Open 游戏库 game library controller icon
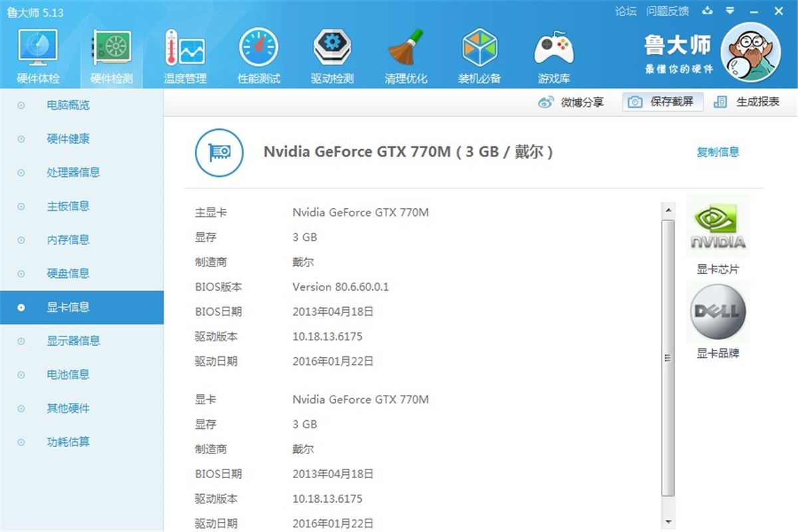The height and width of the screenshot is (532, 798). (554, 48)
